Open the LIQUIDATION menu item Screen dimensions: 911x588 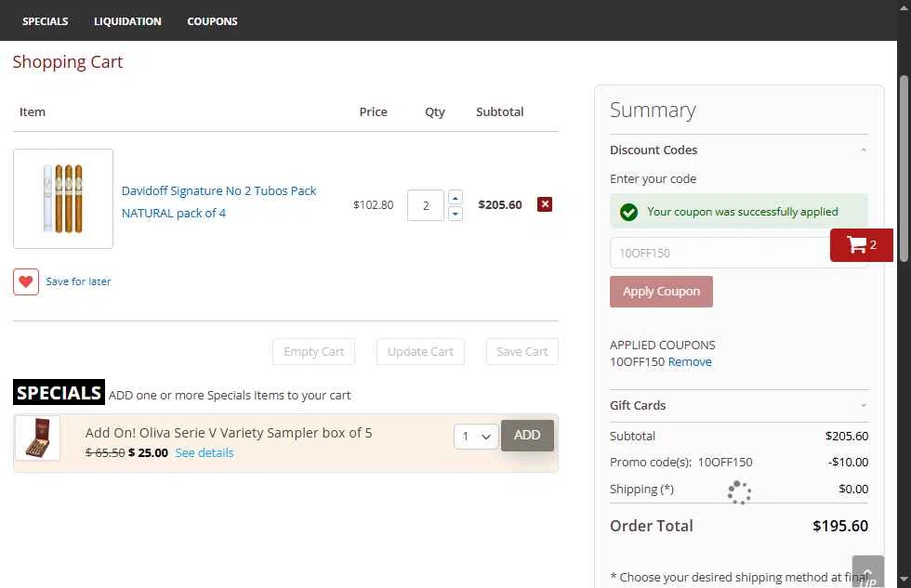coord(128,21)
